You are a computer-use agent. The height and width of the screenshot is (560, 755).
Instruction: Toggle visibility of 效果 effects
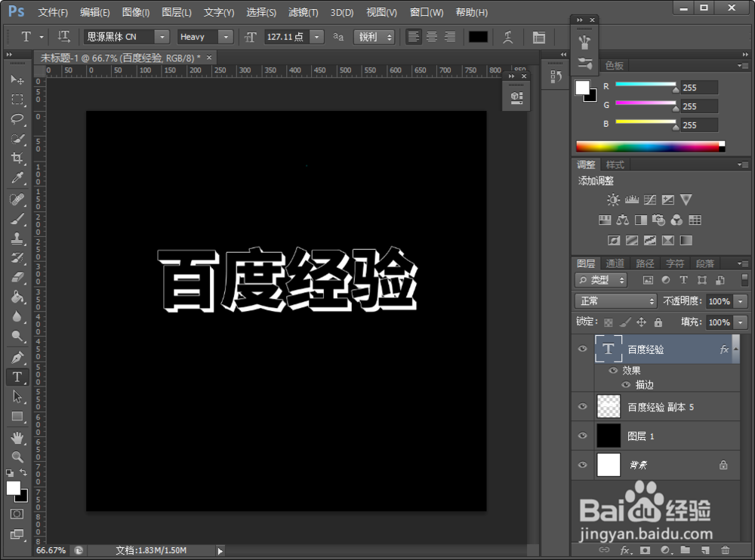[x=613, y=371]
